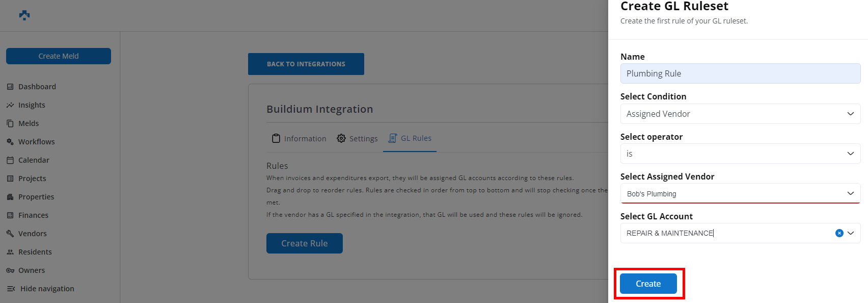Go to Melds via sidebar icon

10,123
